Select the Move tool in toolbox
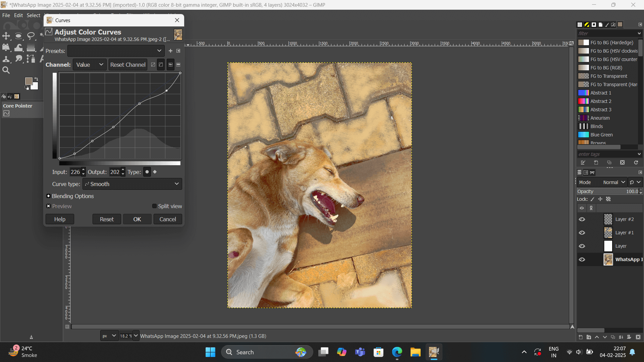Image resolution: width=644 pixels, height=362 pixels. click(6, 36)
